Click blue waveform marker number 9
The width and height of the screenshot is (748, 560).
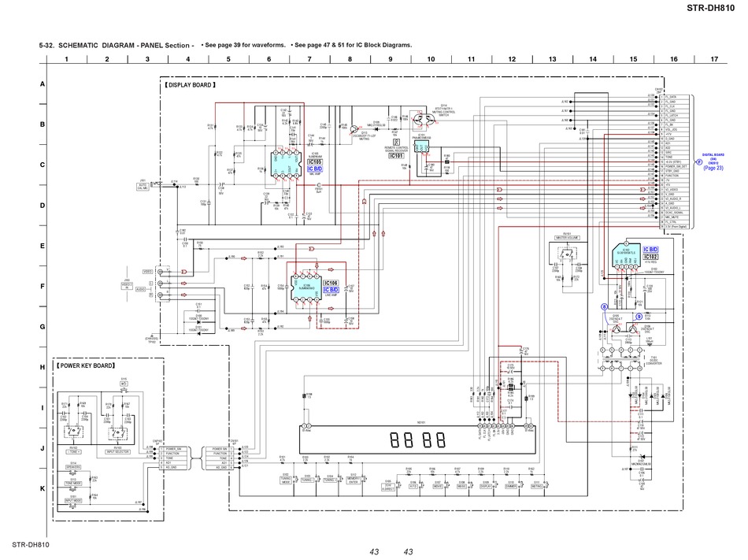639,317
